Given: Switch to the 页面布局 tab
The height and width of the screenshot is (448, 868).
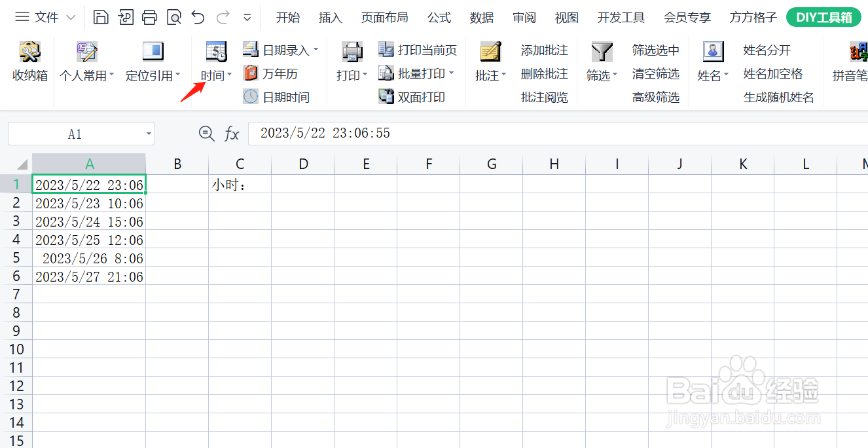Looking at the screenshot, I should 385,18.
